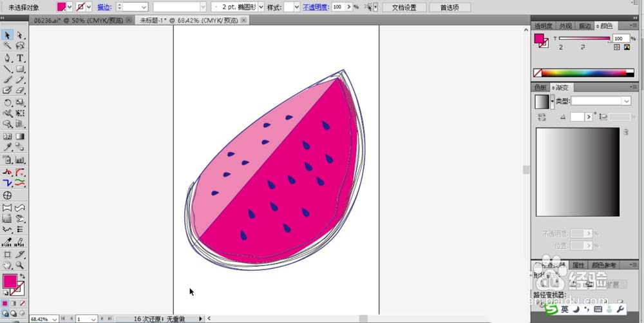The height and width of the screenshot is (323, 644).
Task: Open the 描边 link in control bar
Action: point(104,7)
